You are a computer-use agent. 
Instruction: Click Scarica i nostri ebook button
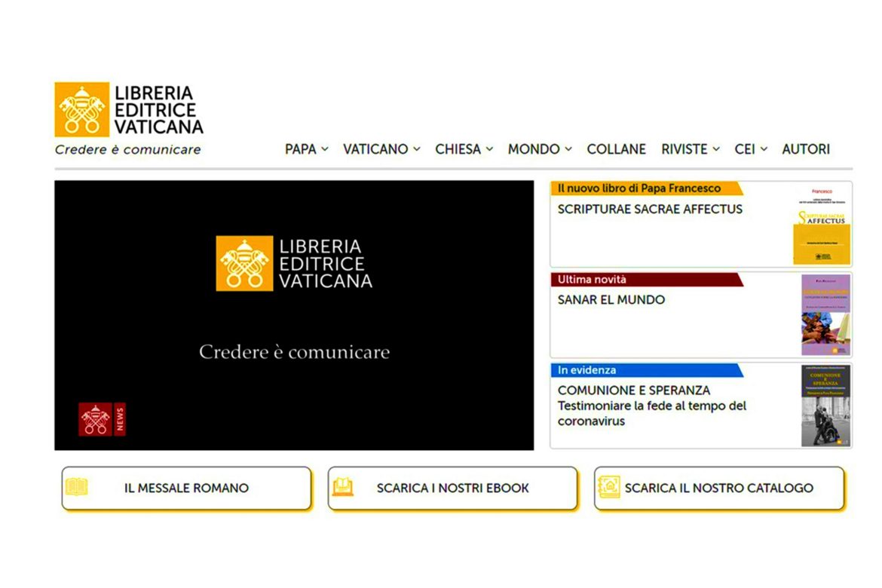click(452, 488)
